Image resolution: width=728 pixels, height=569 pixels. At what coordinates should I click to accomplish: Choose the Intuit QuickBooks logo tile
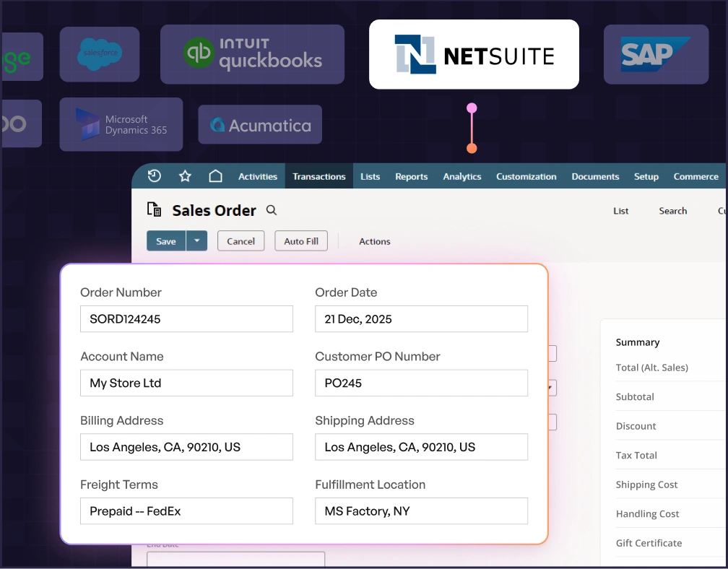tap(252, 54)
